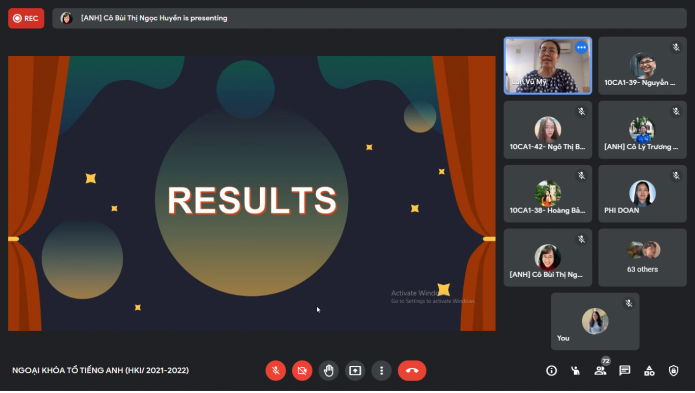The width and height of the screenshot is (695, 393).
Task: Select the PHI DOAN participant tile
Action: pyautogui.click(x=642, y=194)
